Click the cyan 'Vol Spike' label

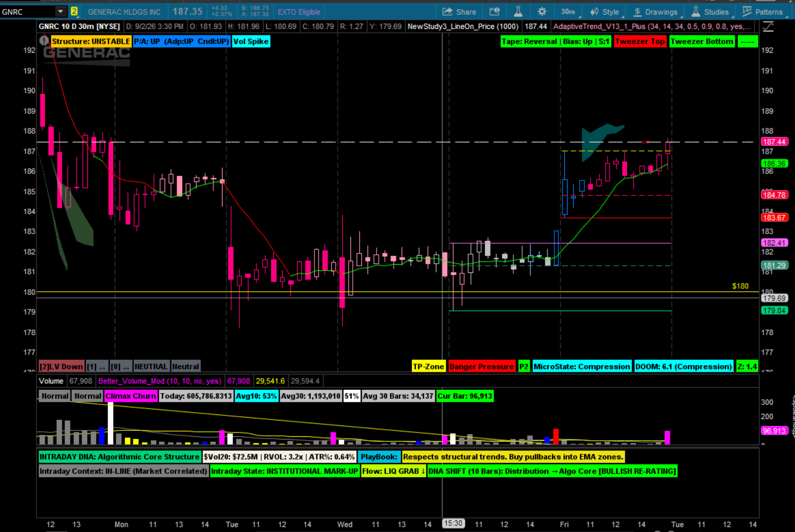tap(251, 41)
